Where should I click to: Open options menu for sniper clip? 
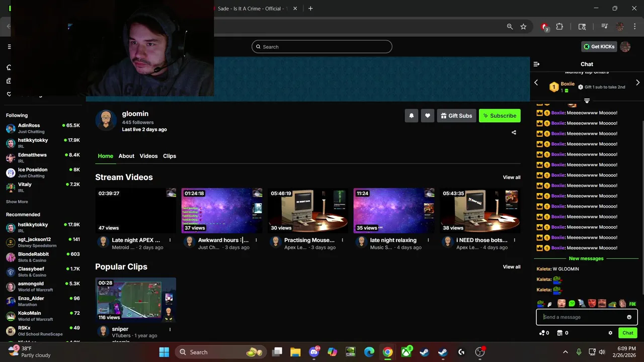click(x=170, y=329)
